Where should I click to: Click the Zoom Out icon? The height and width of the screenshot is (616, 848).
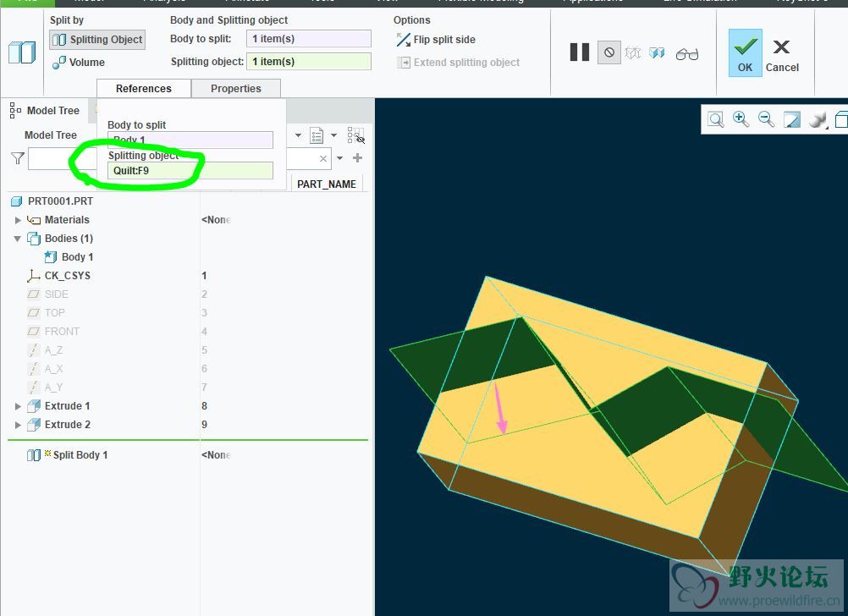click(767, 119)
